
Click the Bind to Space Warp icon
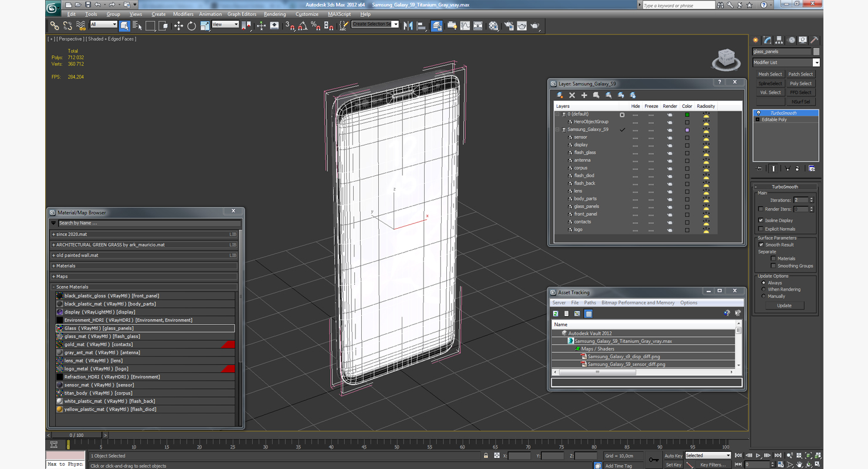coord(81,26)
